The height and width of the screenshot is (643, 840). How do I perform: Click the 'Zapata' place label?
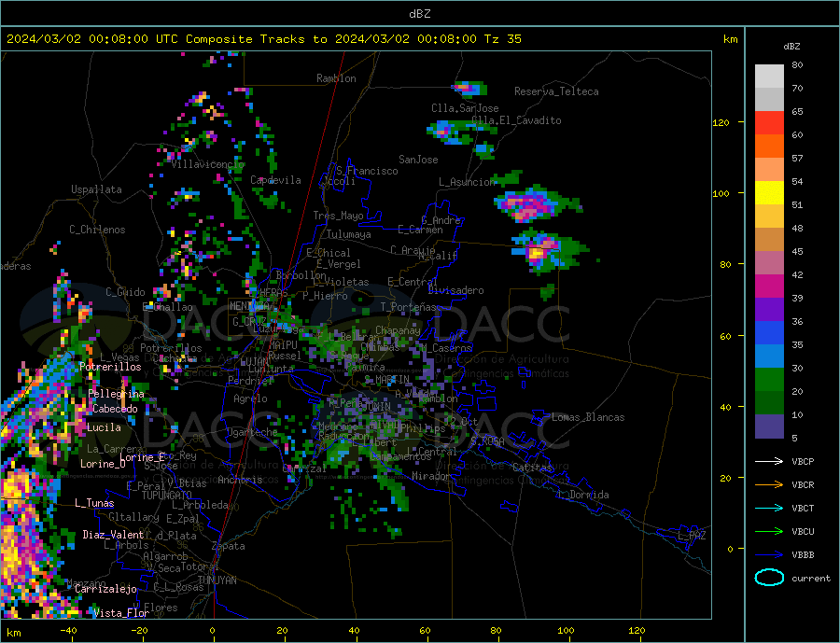point(229,546)
